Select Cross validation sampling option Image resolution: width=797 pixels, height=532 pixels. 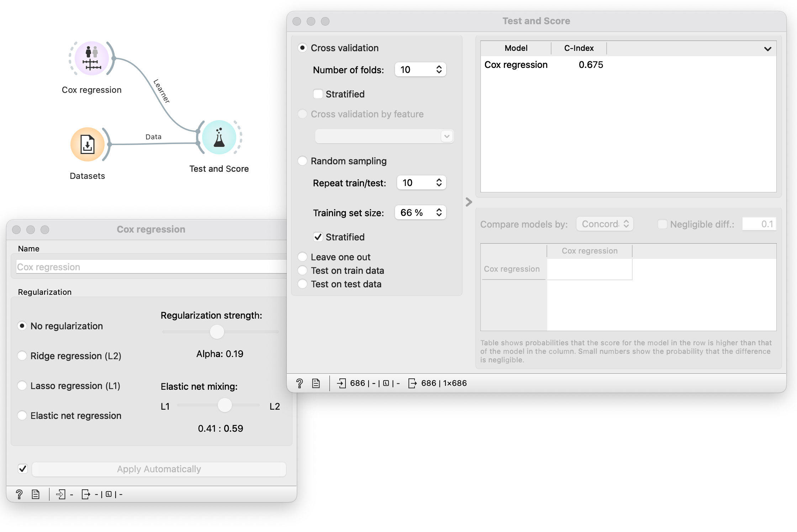click(302, 48)
